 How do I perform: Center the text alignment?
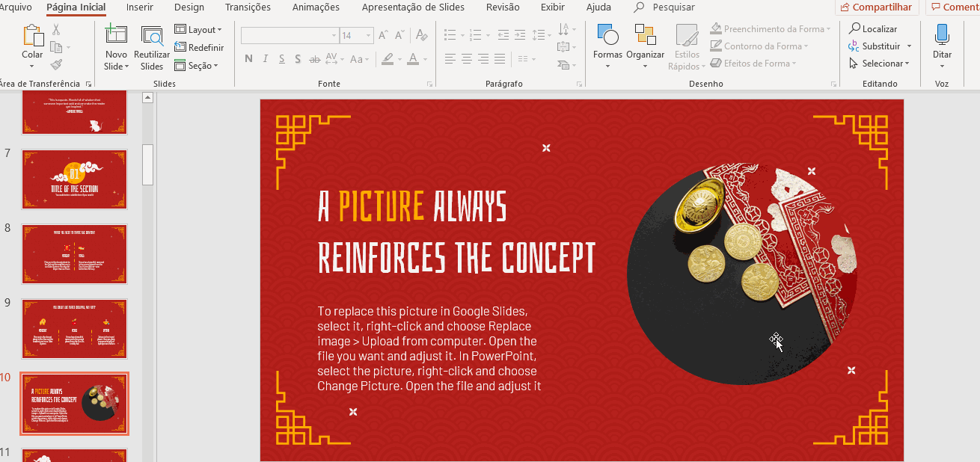466,59
